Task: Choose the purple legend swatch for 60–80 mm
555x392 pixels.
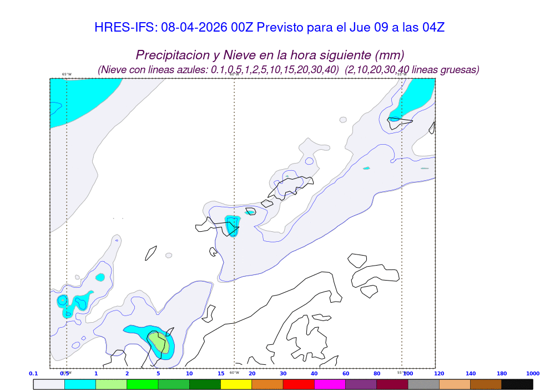Action: (361, 384)
